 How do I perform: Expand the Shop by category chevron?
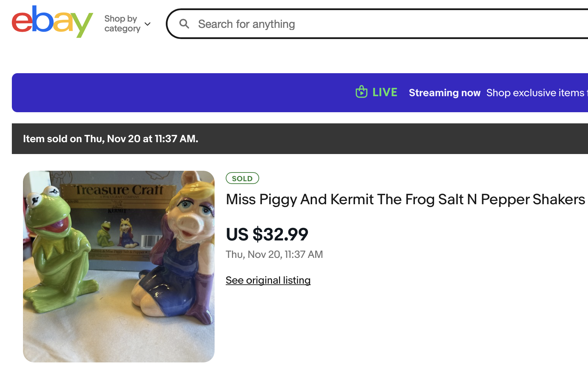click(x=148, y=24)
